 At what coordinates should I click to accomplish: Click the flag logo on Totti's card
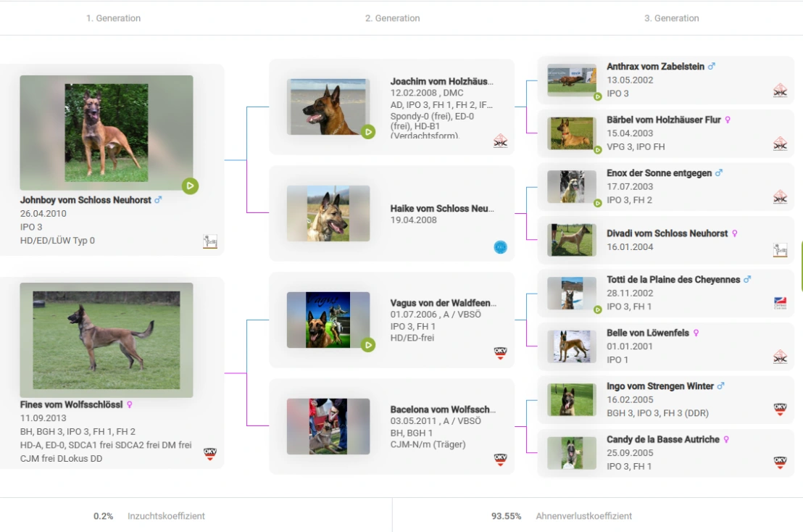click(780, 303)
